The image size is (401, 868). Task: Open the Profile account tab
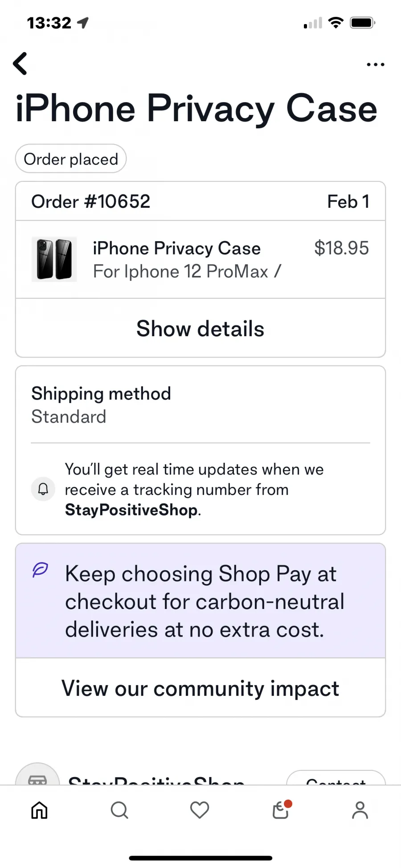pos(360,810)
